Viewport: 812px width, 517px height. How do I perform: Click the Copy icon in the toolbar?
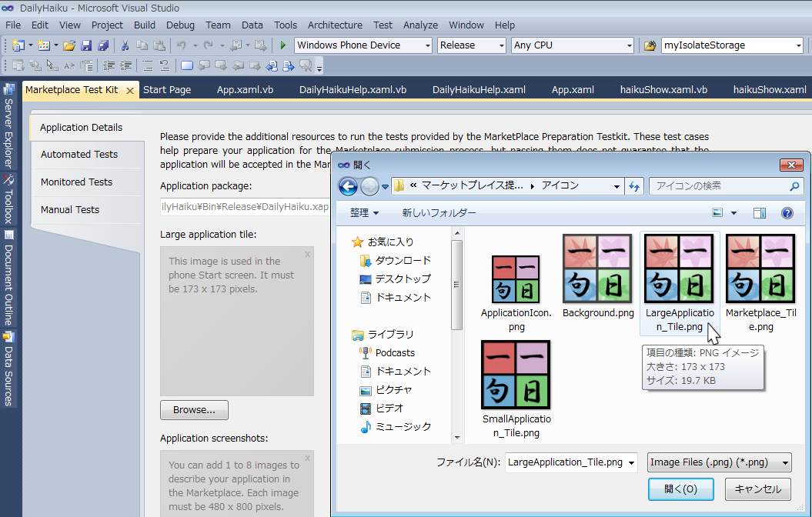click(x=142, y=45)
